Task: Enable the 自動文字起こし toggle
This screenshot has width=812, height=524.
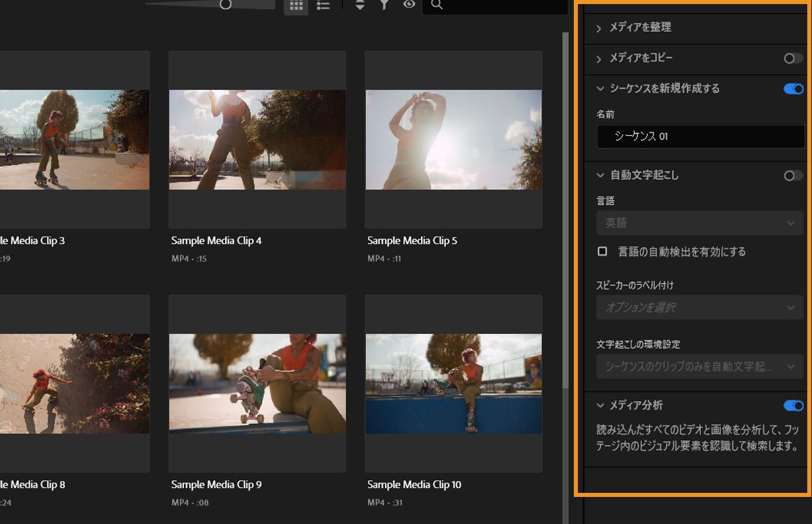Action: click(792, 175)
